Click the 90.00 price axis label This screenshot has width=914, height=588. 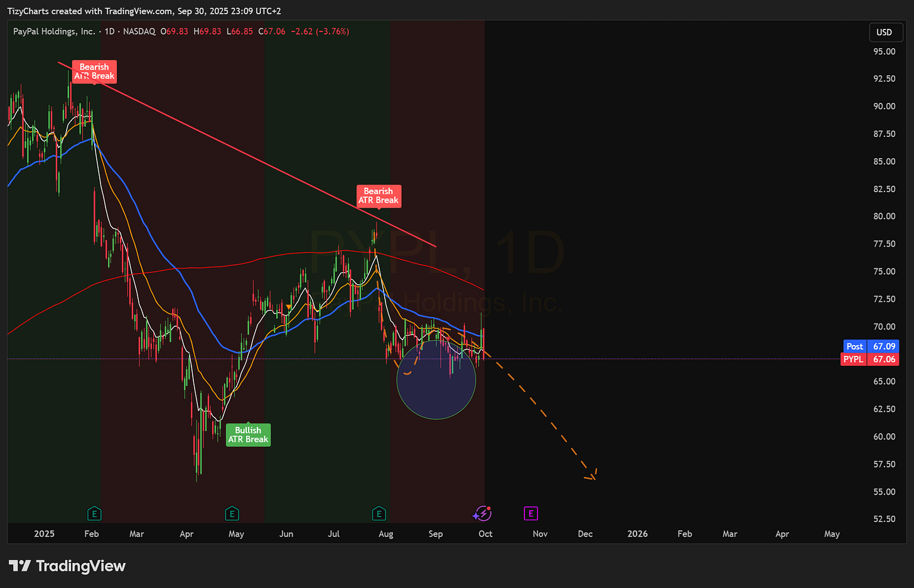pyautogui.click(x=884, y=106)
